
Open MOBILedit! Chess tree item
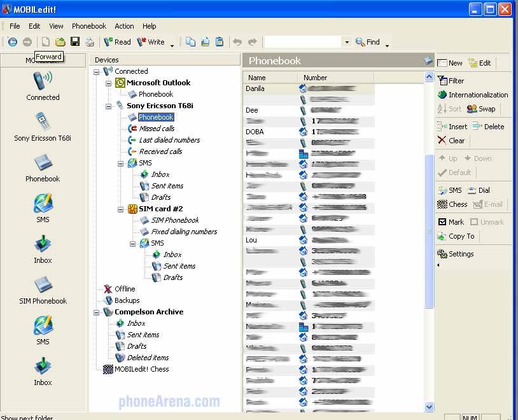coord(141,369)
